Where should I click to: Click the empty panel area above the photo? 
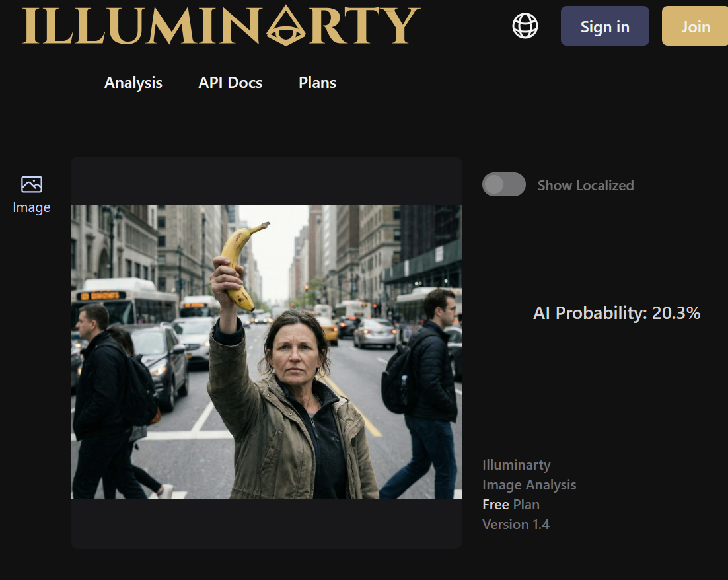(x=266, y=181)
